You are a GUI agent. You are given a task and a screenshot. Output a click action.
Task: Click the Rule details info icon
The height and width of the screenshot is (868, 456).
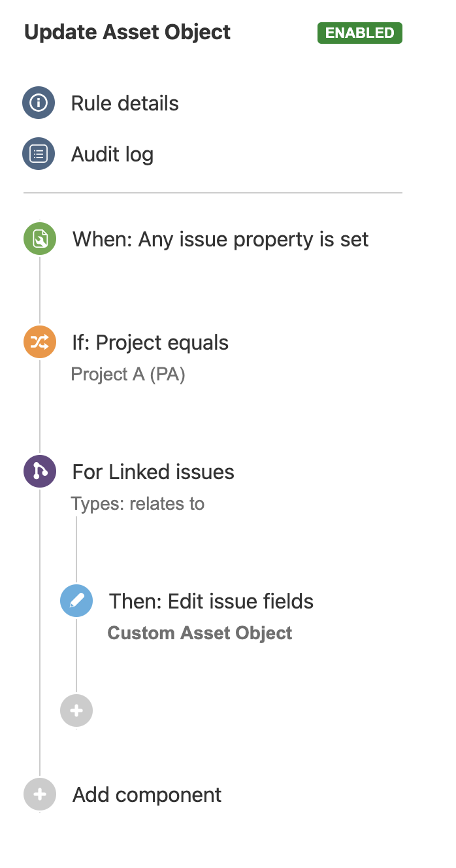39,103
